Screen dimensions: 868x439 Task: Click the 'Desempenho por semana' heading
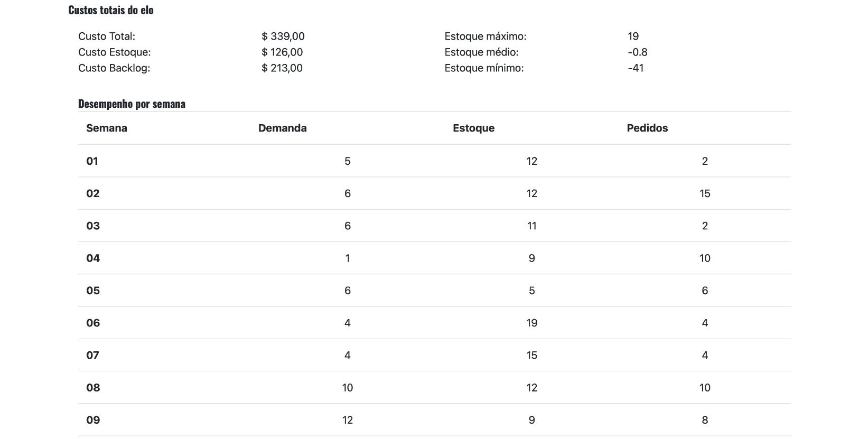[x=132, y=104]
